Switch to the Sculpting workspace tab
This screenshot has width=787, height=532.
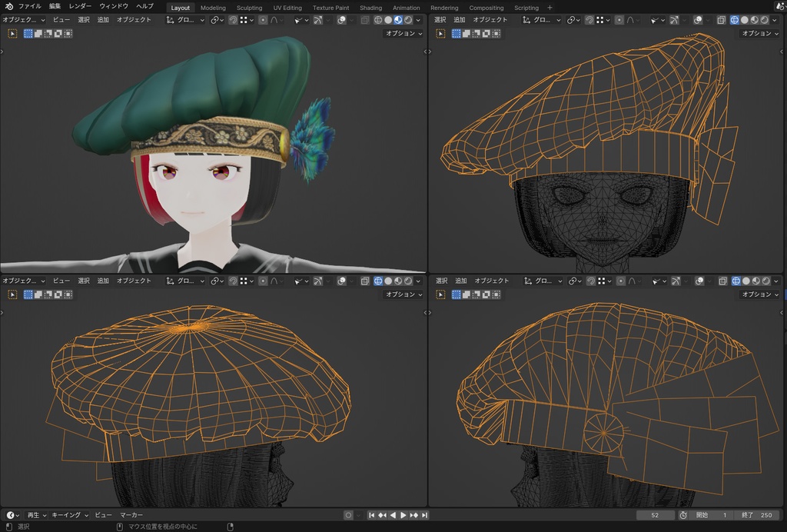(250, 8)
